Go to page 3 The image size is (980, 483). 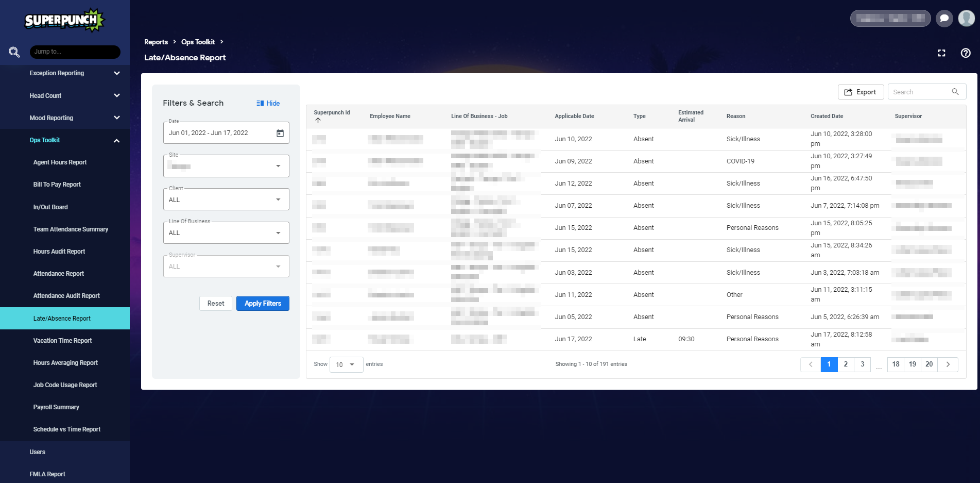click(x=863, y=364)
